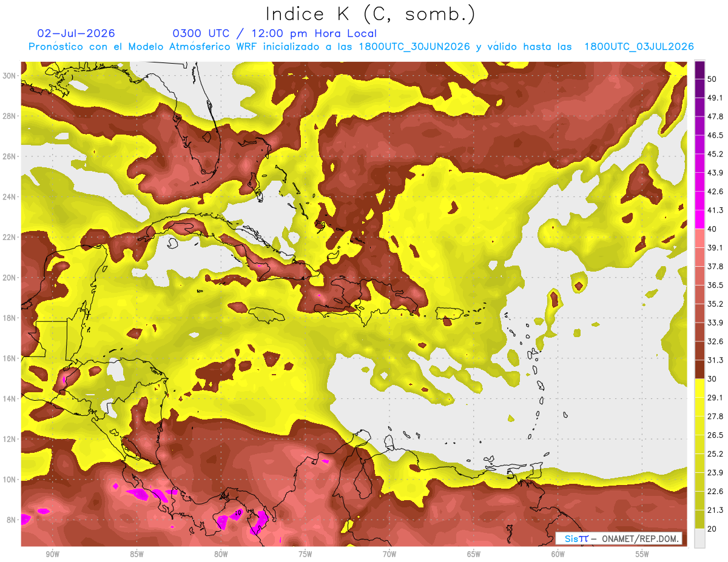728x562 pixels.
Task: Click the "26N" latitude label
Action: click(9, 156)
